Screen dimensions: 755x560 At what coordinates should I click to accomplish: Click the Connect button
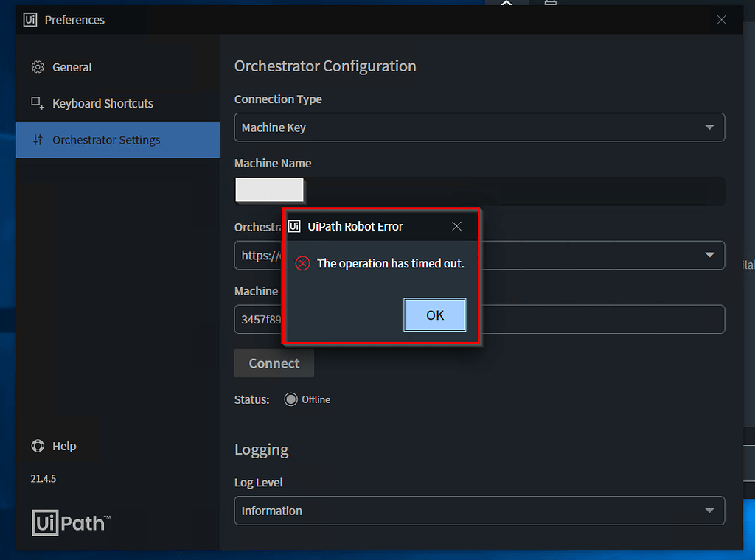(x=274, y=363)
